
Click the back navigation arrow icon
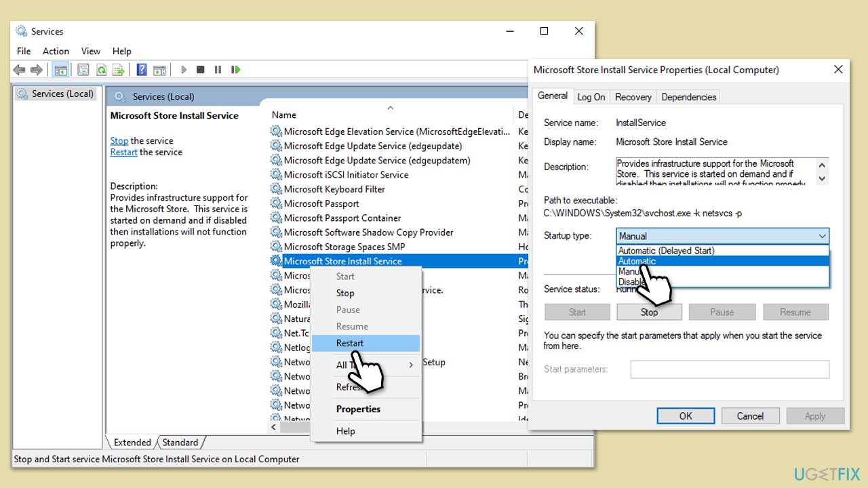tap(18, 69)
